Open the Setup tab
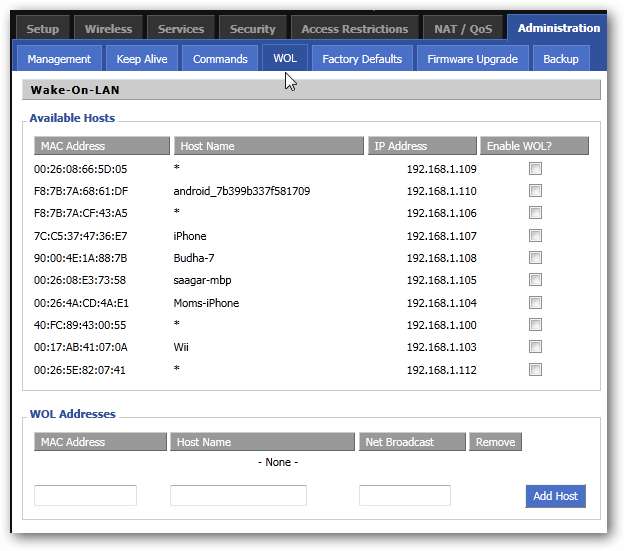Screen dimensions: 625x551 pyautogui.click(x=42, y=29)
